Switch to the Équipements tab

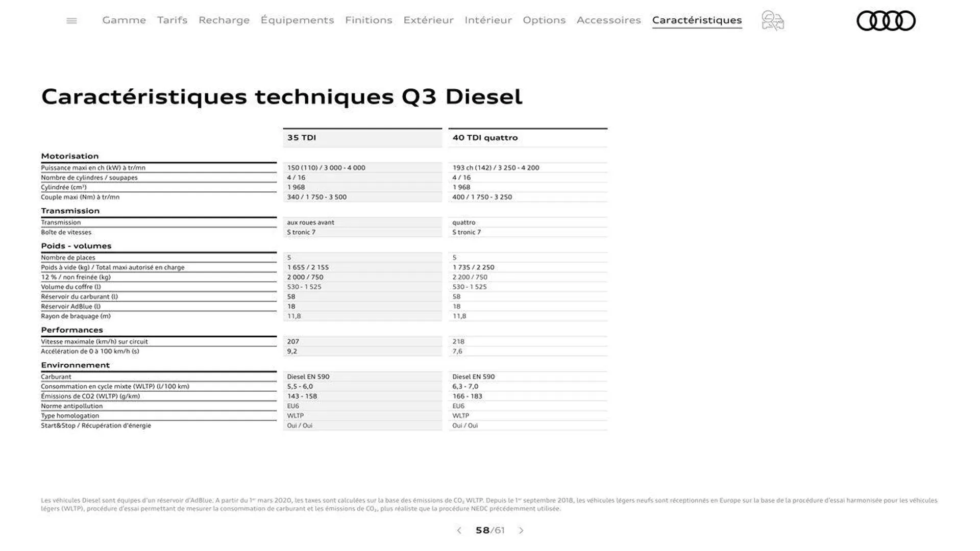coord(297,20)
